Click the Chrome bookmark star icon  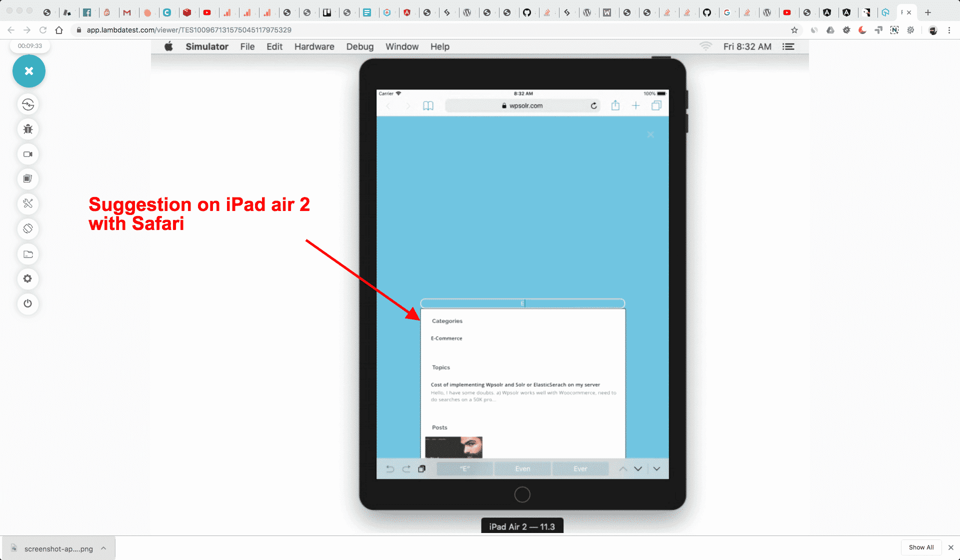[794, 30]
